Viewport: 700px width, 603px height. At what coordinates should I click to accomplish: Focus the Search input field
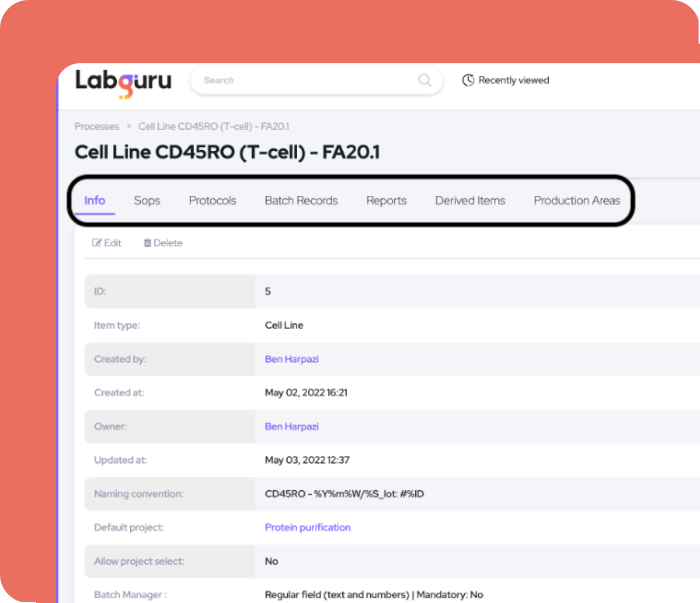click(316, 80)
